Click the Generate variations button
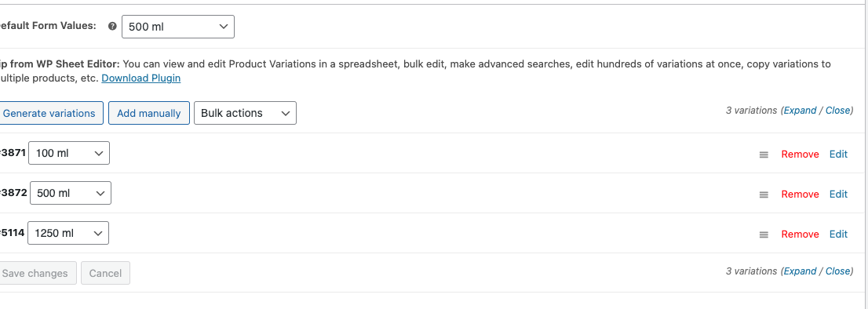Screen dimensions: 868x309 pyautogui.click(x=49, y=113)
